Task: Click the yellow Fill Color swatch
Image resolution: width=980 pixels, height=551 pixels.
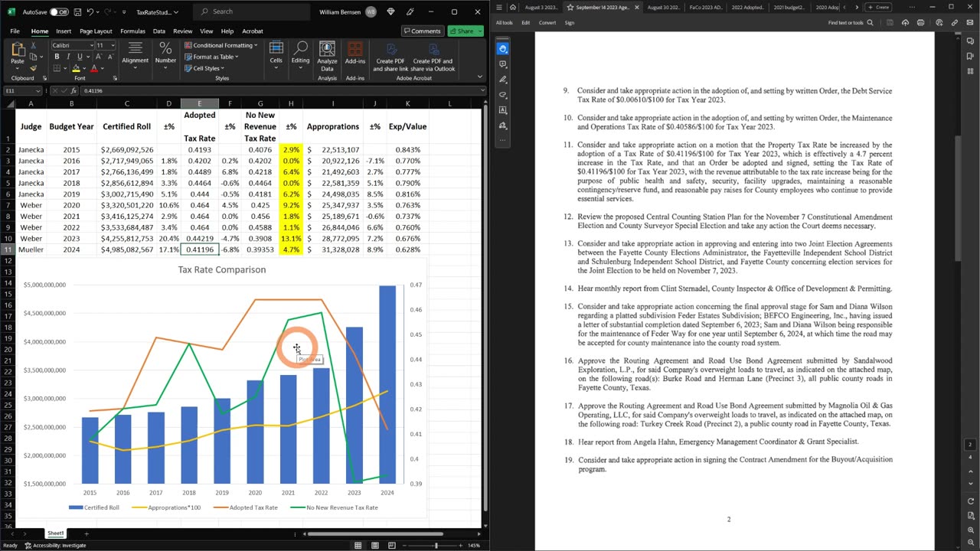Action: point(76,68)
